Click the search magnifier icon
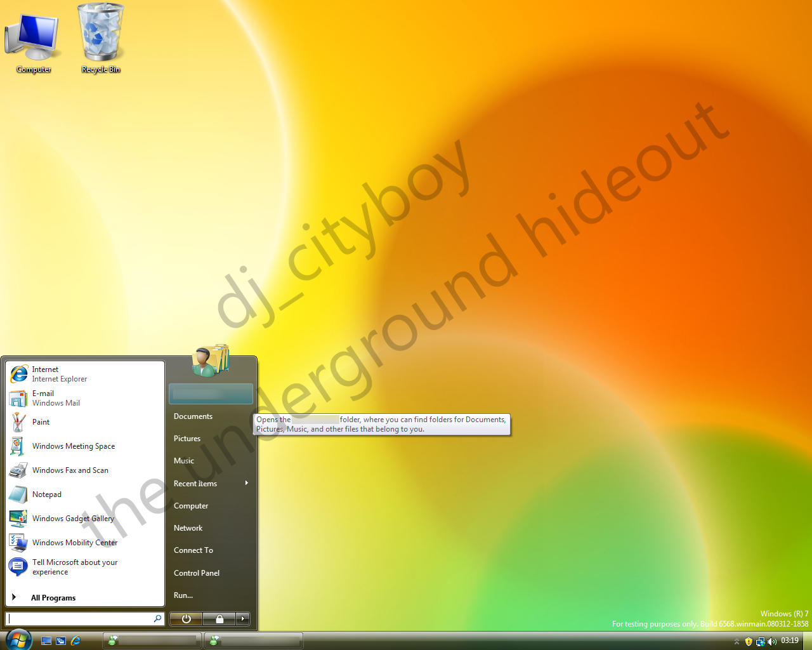 (x=157, y=618)
